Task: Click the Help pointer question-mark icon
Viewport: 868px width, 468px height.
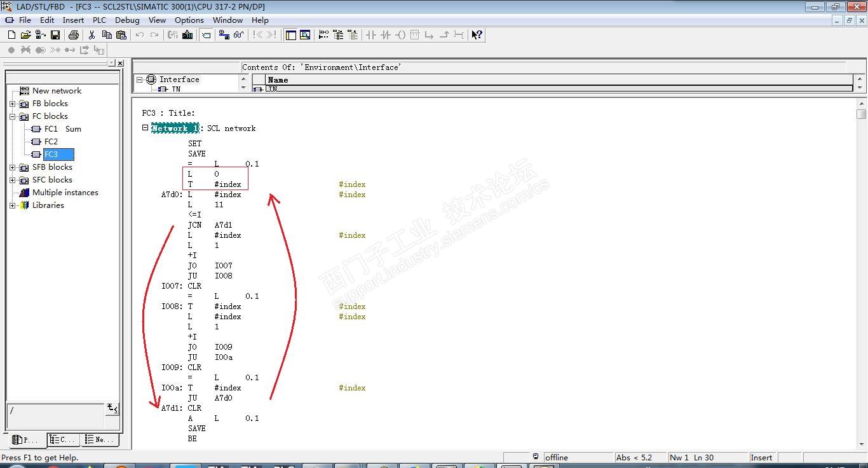Action: [x=477, y=35]
